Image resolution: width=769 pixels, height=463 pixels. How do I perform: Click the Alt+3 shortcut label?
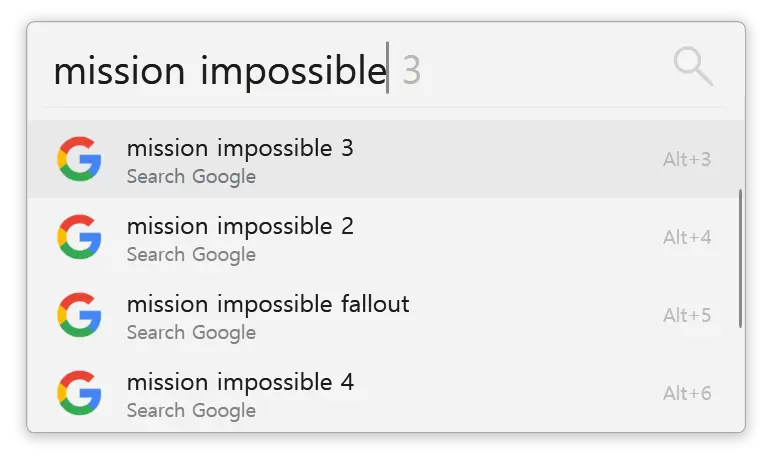[687, 159]
